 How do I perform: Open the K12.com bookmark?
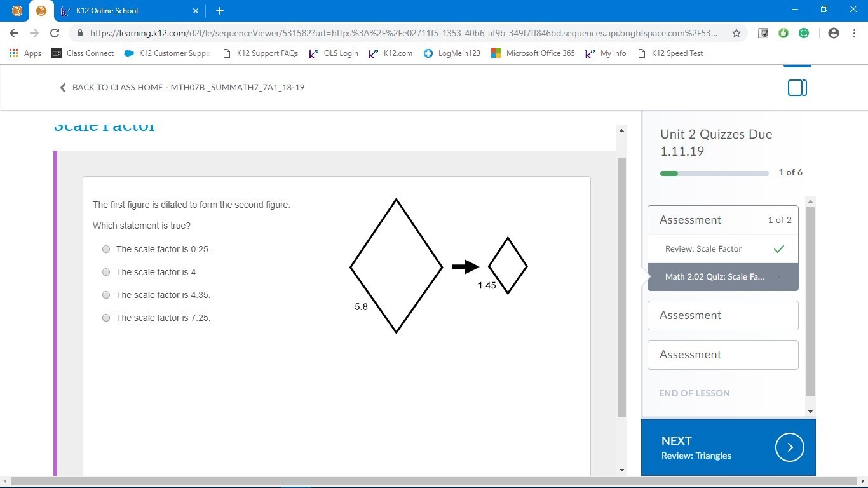coord(391,53)
